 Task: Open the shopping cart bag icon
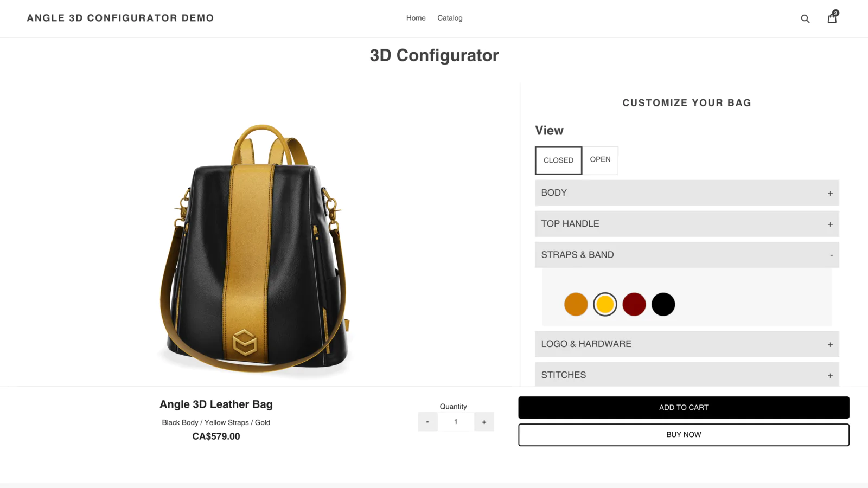click(x=832, y=17)
